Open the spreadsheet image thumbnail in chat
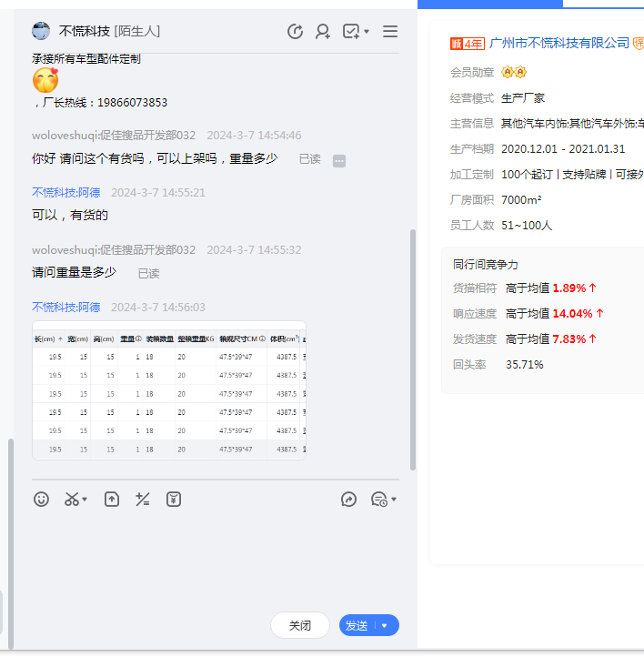644x657 pixels. click(169, 390)
